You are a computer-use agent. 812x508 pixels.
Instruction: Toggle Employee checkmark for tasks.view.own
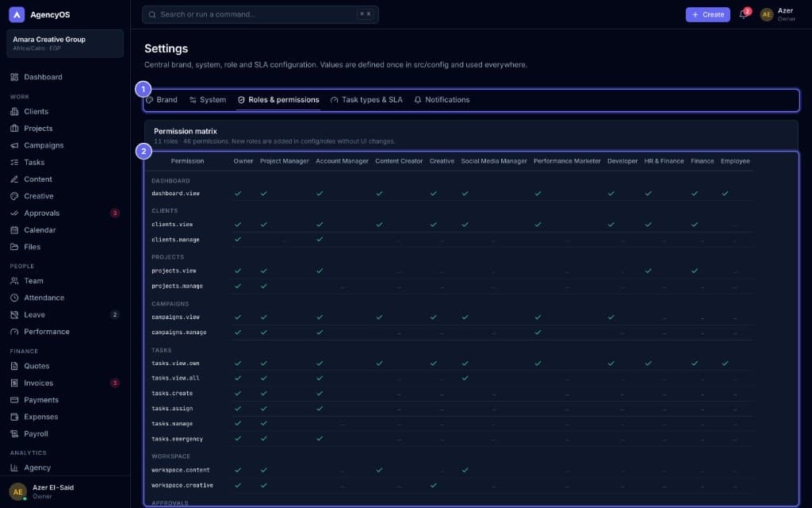(x=725, y=364)
